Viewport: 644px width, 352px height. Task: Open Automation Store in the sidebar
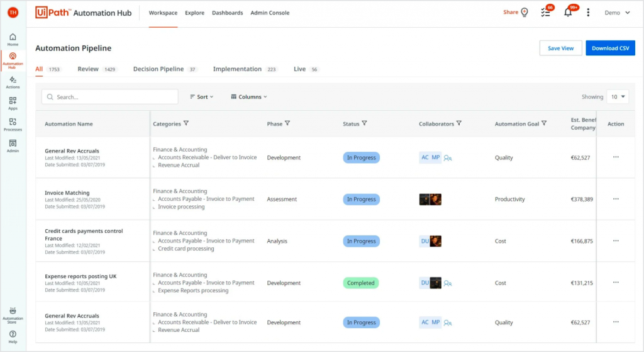(x=13, y=315)
